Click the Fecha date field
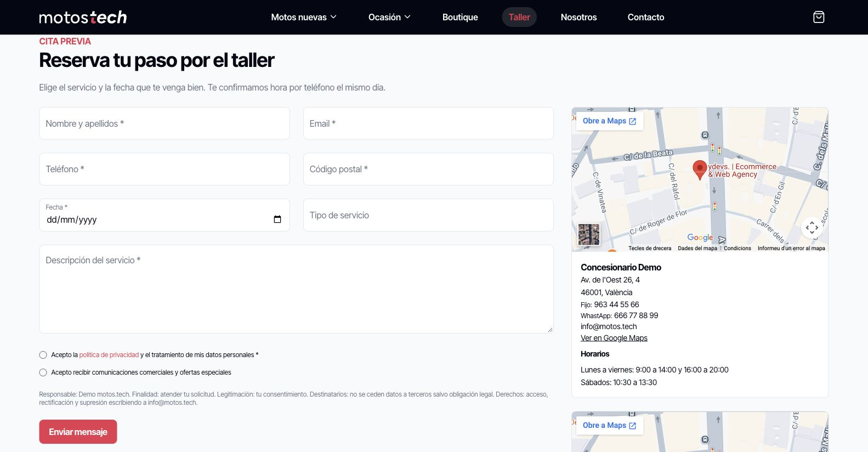 (x=164, y=215)
